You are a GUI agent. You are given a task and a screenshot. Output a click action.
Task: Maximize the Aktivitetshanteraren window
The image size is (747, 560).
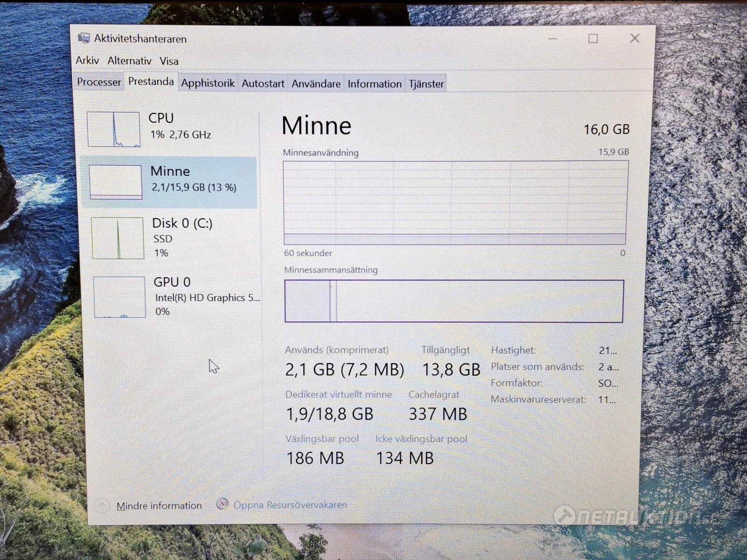click(593, 38)
